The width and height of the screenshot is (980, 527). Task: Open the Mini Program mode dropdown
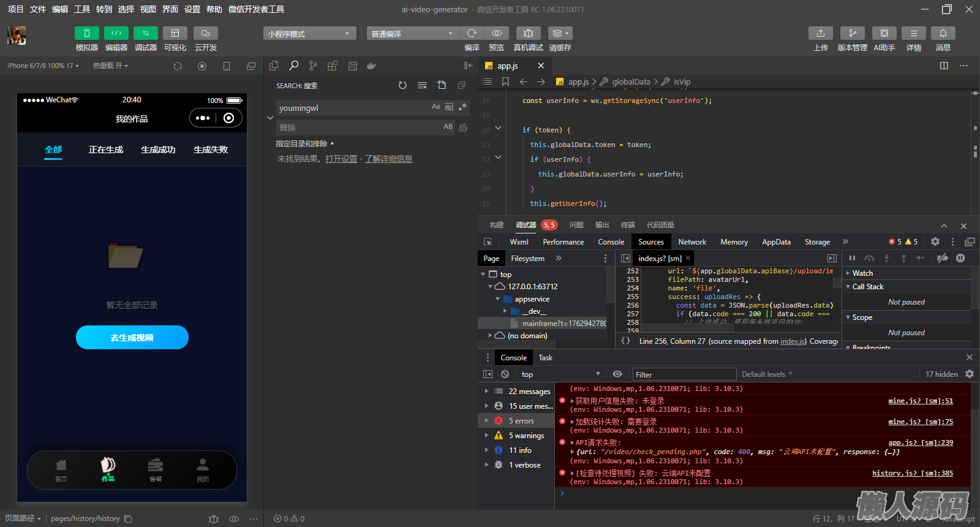309,34
